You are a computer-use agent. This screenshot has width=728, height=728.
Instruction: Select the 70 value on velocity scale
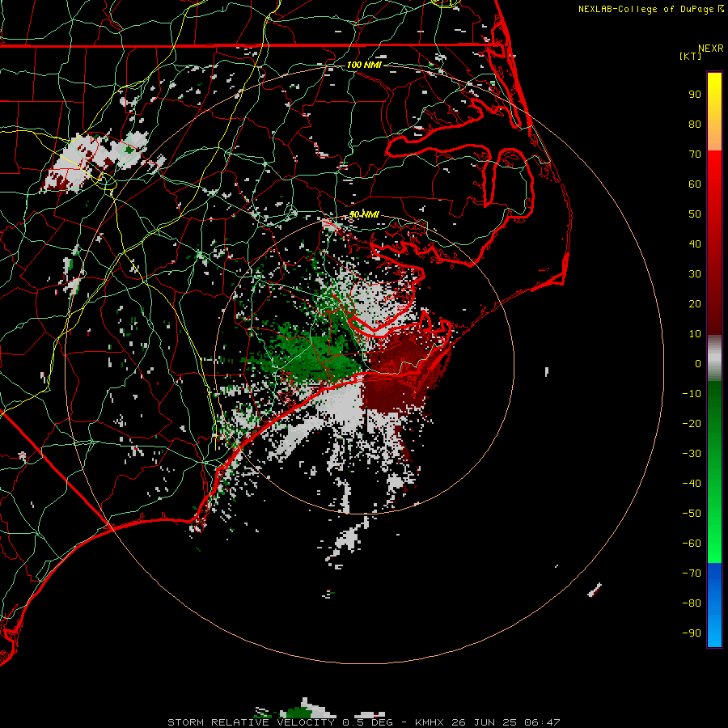point(695,154)
